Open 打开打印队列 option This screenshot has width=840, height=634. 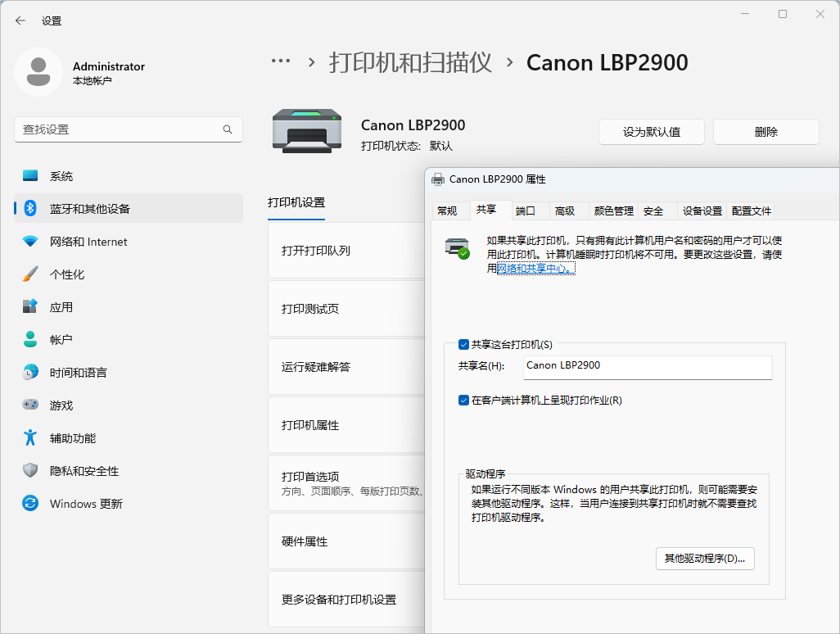pyautogui.click(x=346, y=251)
